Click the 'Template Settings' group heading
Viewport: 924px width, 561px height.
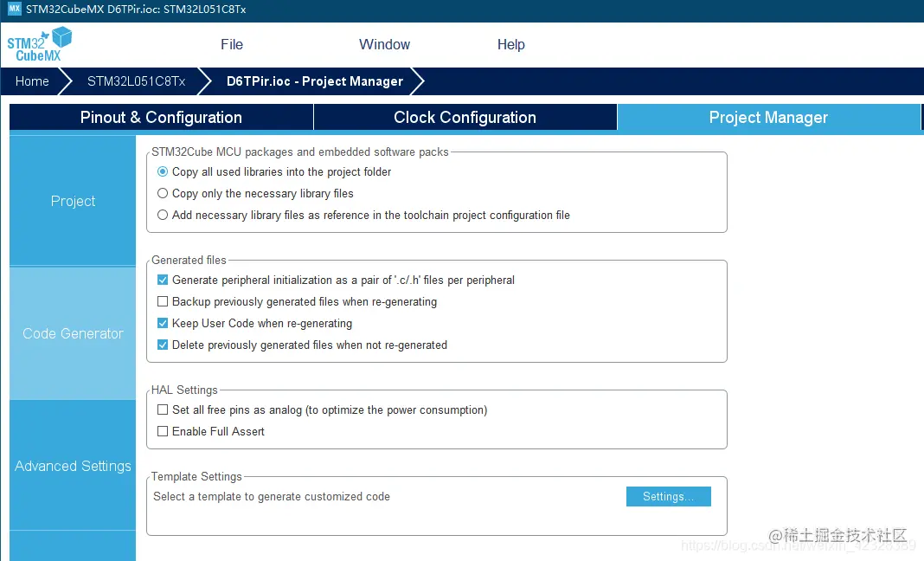pyautogui.click(x=196, y=477)
